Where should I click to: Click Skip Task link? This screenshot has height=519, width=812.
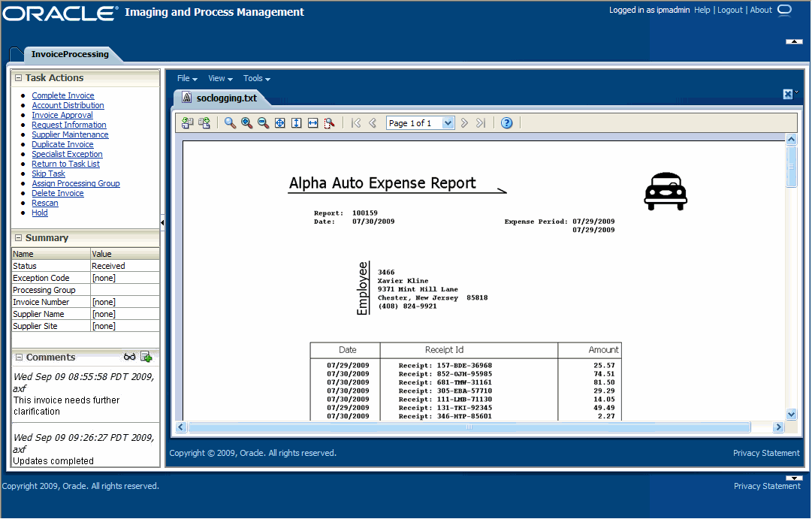coord(49,174)
